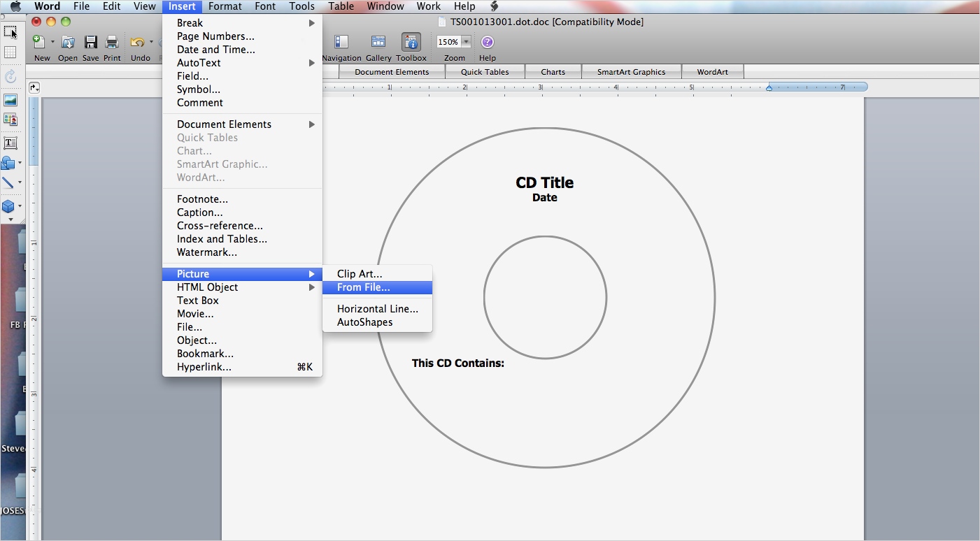This screenshot has width=980, height=541.
Task: Select Page Numbers... from Insert menu
Action: (242, 36)
